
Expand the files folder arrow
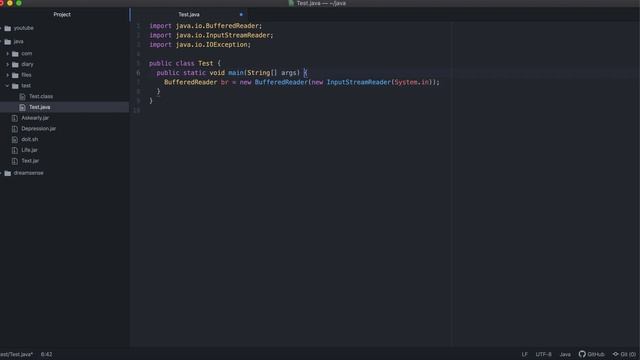point(8,75)
